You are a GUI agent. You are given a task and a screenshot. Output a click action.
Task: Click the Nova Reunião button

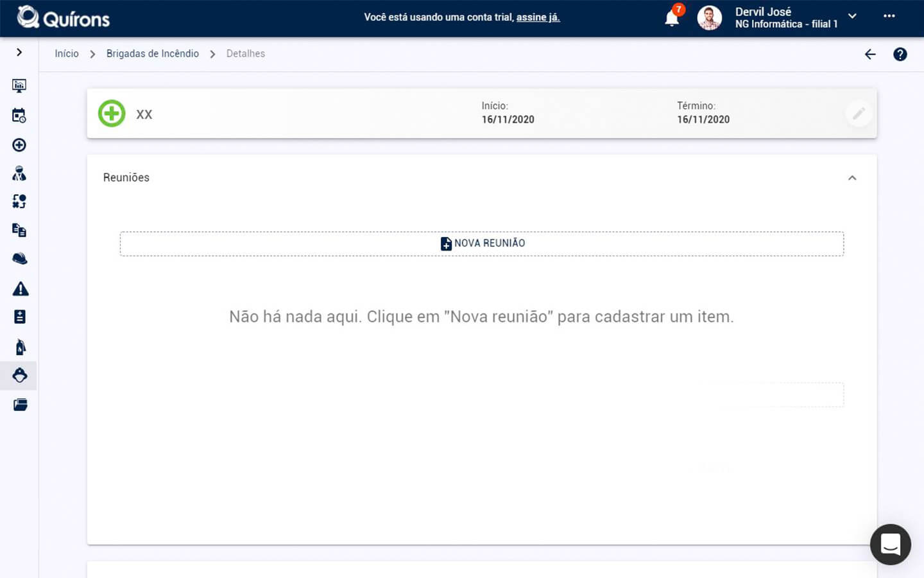(482, 243)
